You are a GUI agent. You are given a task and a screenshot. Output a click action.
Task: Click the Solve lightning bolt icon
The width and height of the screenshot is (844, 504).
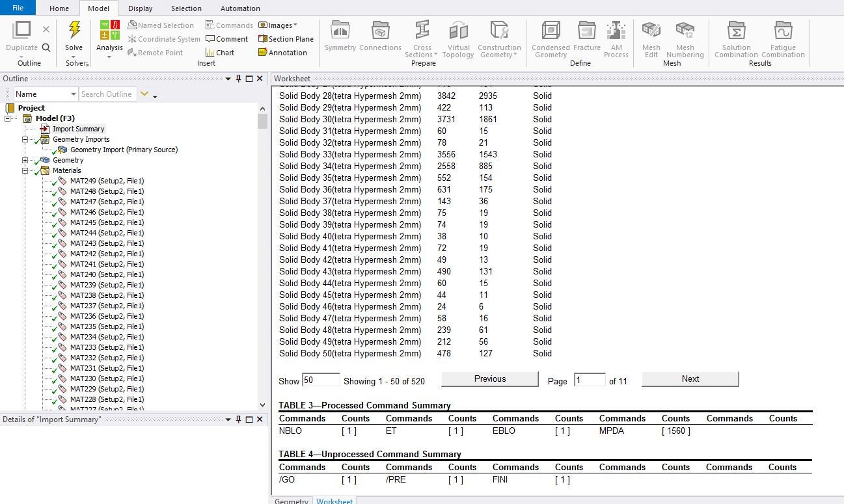(x=74, y=30)
